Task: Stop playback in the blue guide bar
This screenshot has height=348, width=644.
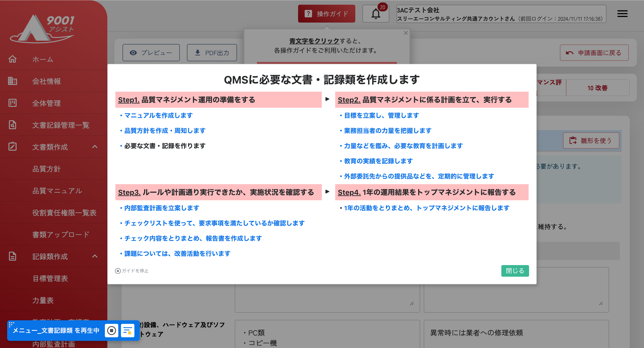Action: coord(112,331)
